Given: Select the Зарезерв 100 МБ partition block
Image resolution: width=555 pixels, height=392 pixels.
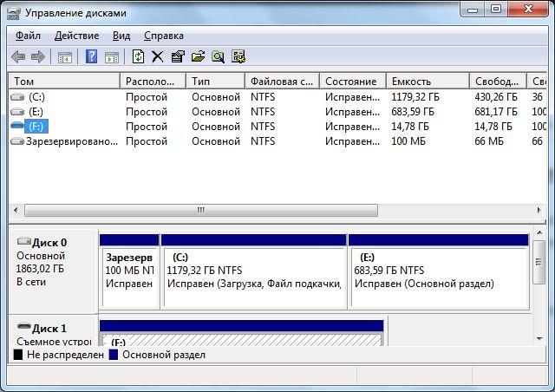Looking at the screenshot, I should point(129,271).
